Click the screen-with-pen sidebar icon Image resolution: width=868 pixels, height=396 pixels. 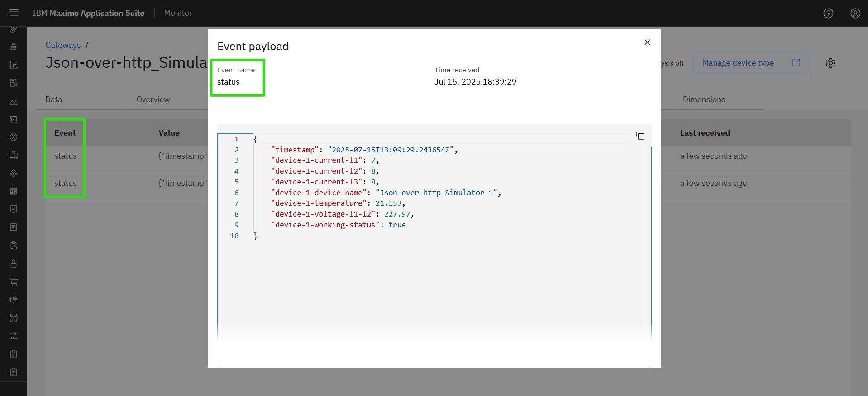click(x=14, y=119)
